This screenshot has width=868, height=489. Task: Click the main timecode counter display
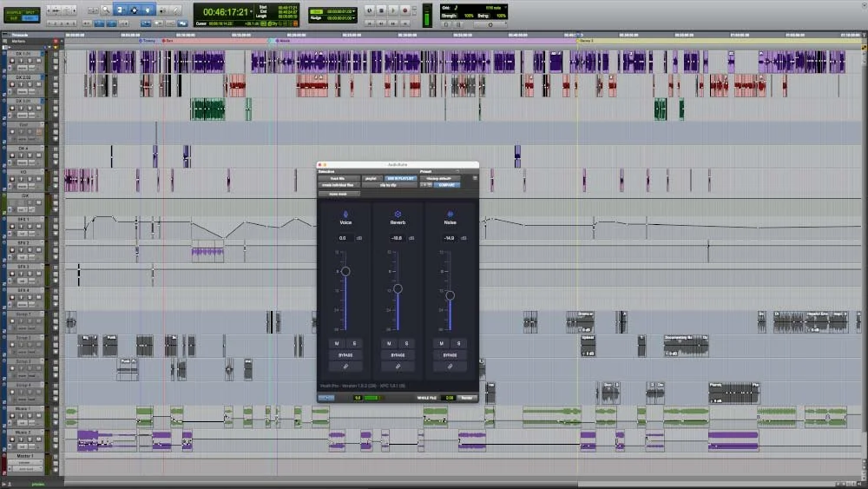226,11
